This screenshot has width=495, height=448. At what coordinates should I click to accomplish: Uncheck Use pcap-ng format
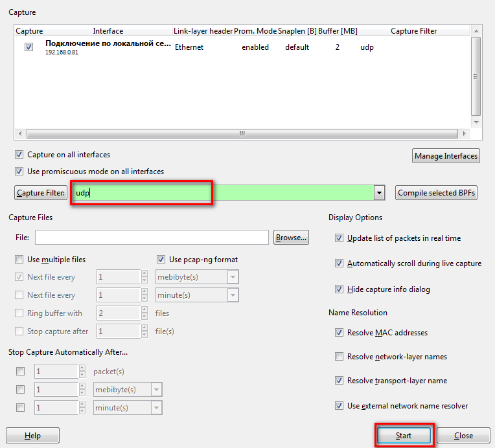[161, 260]
